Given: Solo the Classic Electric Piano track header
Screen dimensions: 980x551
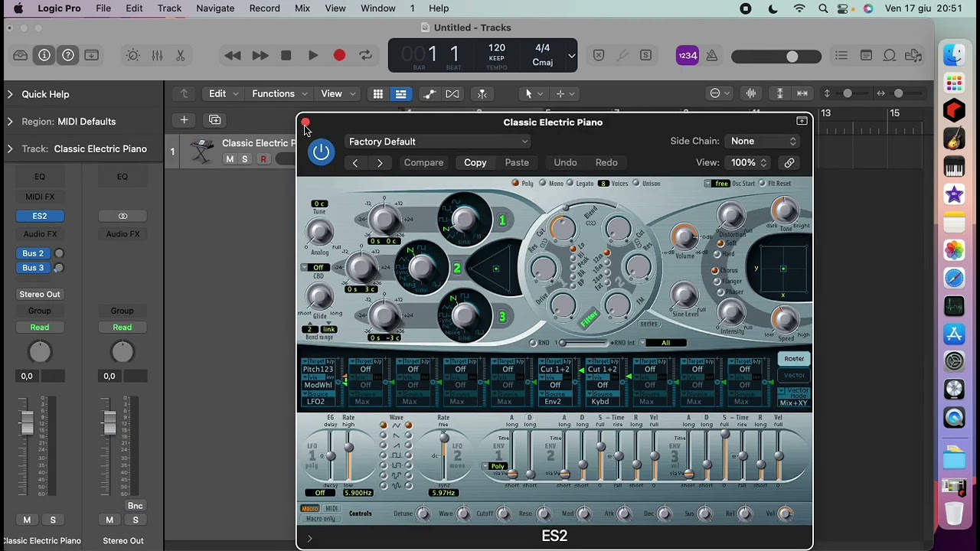Looking at the screenshot, I should pos(245,159).
